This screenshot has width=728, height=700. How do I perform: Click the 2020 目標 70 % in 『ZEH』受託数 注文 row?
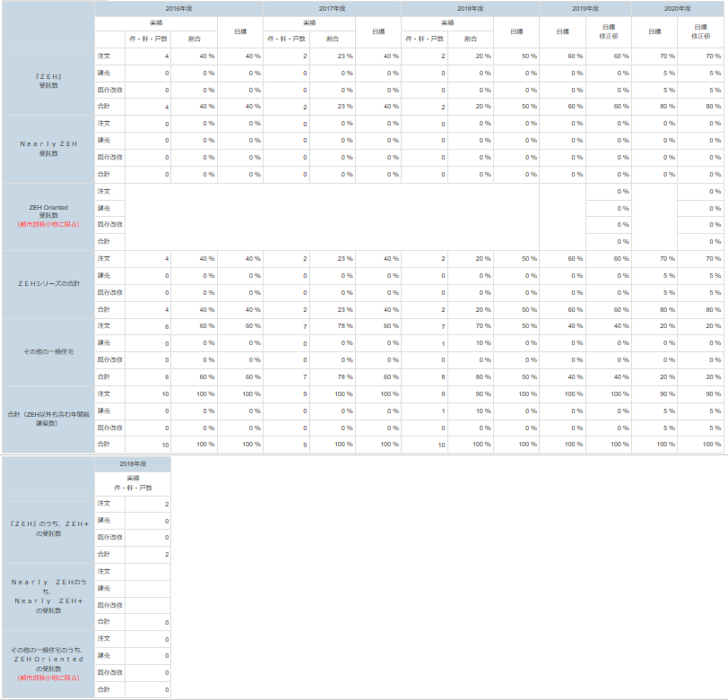pyautogui.click(x=654, y=56)
